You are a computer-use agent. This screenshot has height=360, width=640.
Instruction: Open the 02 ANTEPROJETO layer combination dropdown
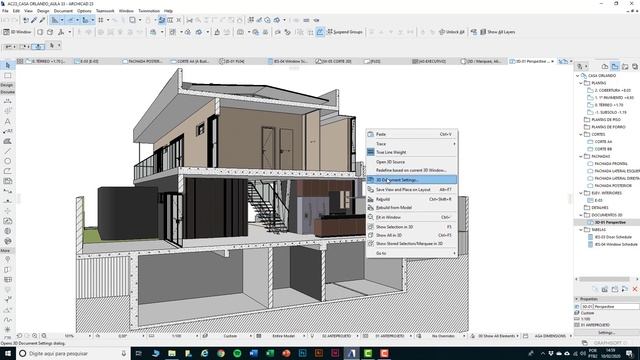point(337,336)
